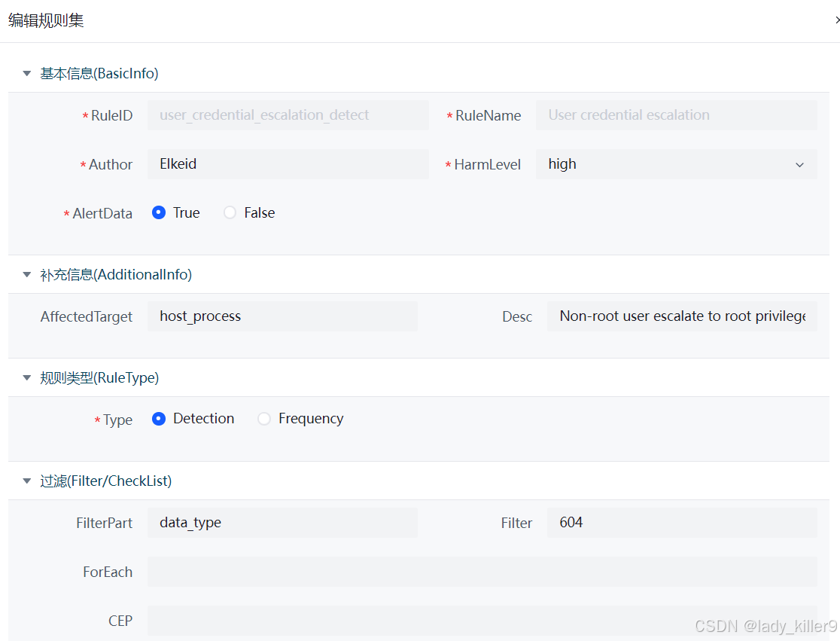Click the Author input field
The width and height of the screenshot is (840, 641).
[x=288, y=164]
